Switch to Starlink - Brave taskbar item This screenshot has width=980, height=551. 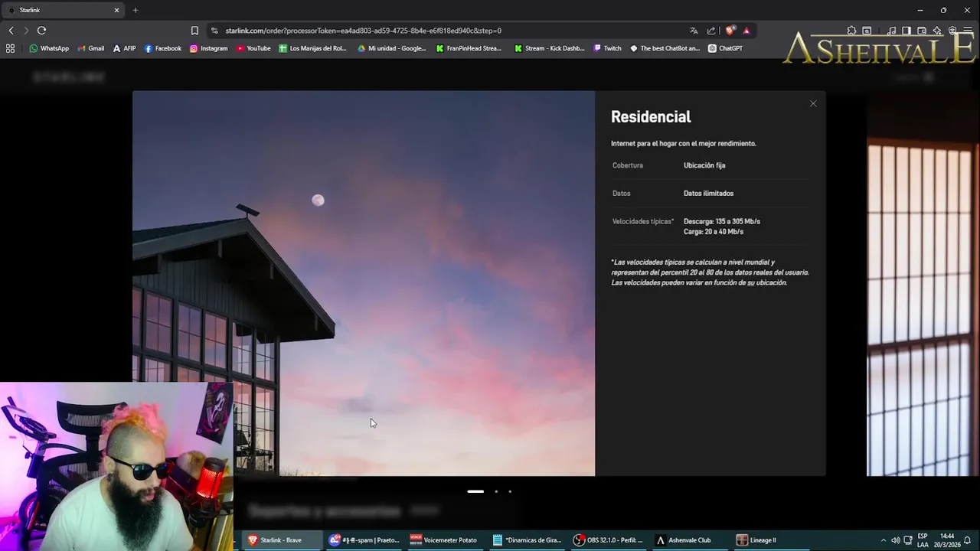281,540
